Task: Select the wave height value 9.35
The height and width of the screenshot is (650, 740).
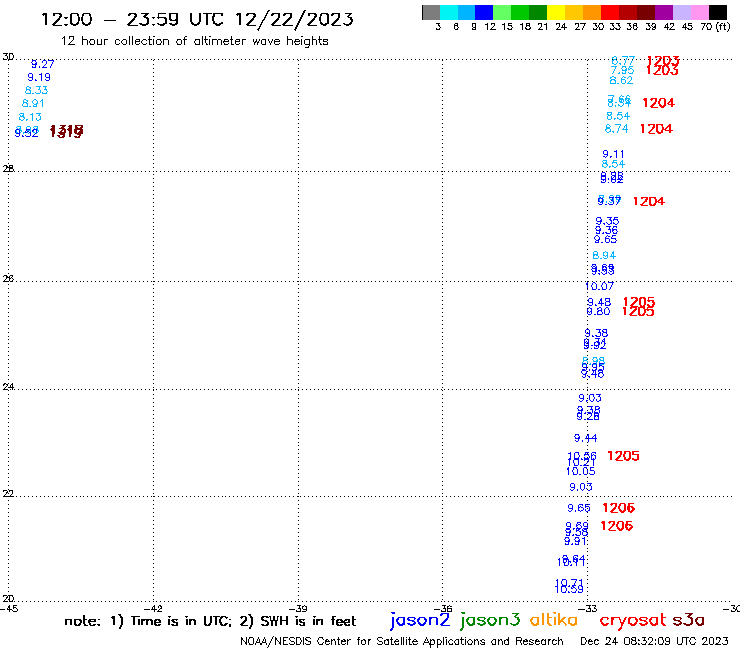Action: tap(607, 221)
